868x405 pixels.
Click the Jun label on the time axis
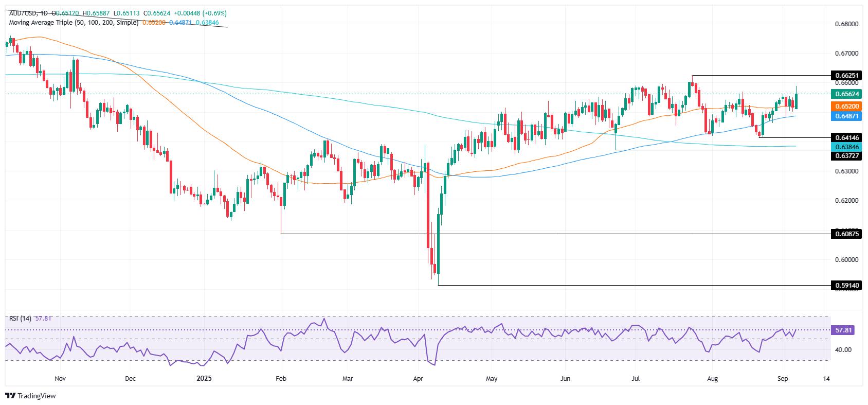click(565, 379)
